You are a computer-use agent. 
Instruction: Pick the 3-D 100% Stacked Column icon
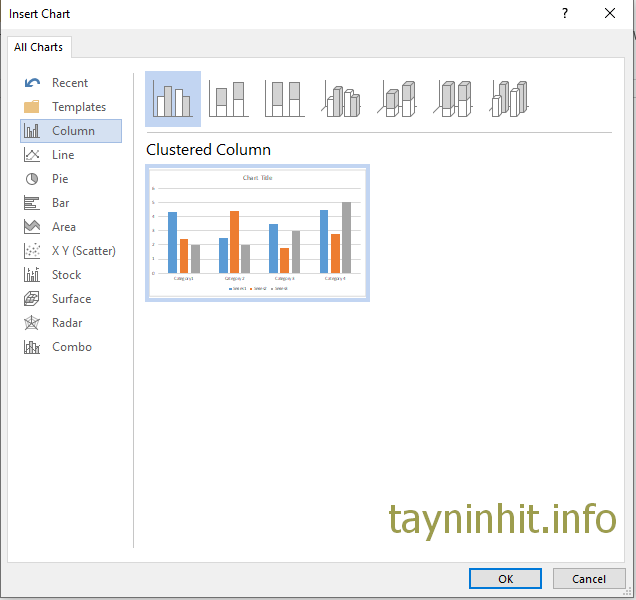pyautogui.click(x=454, y=99)
